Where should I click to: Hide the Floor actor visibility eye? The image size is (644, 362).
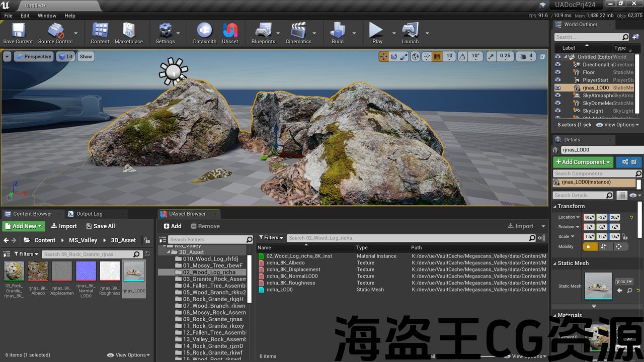pos(557,72)
